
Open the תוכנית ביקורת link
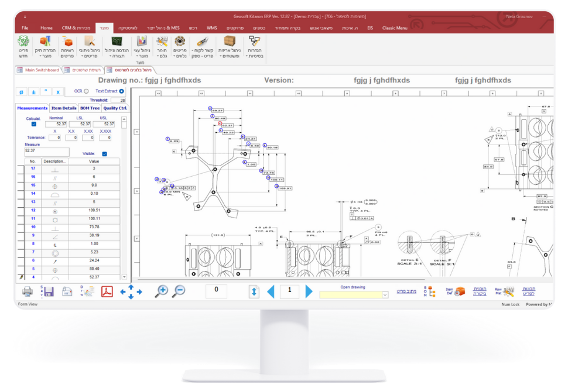(x=480, y=291)
